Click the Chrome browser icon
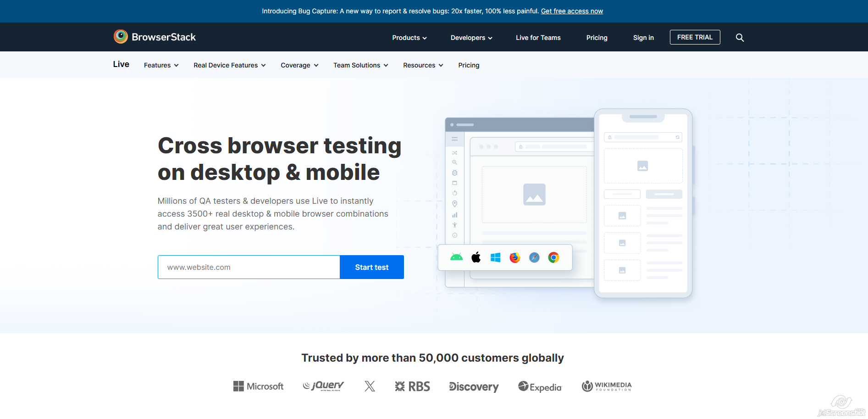 (553, 257)
